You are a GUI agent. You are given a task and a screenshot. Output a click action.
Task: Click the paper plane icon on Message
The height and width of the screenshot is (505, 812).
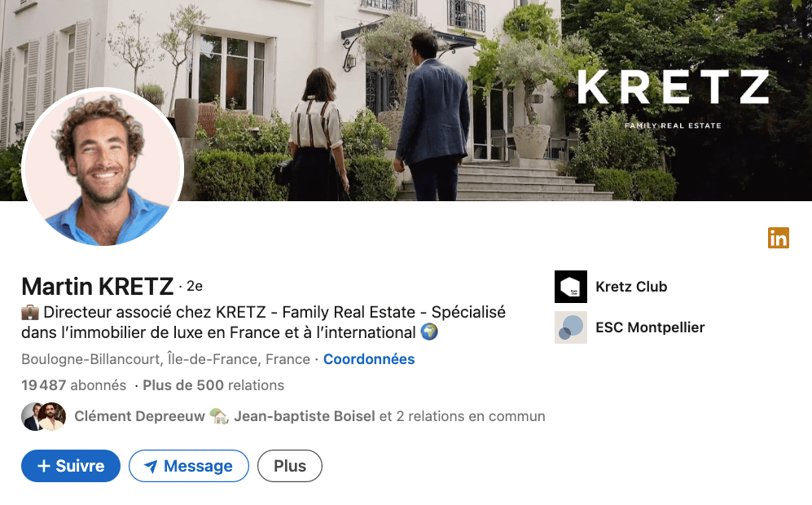coord(150,466)
